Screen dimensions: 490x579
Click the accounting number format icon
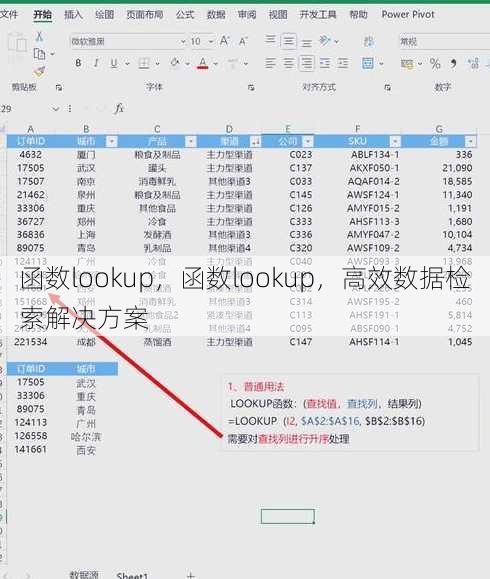pyautogui.click(x=407, y=64)
